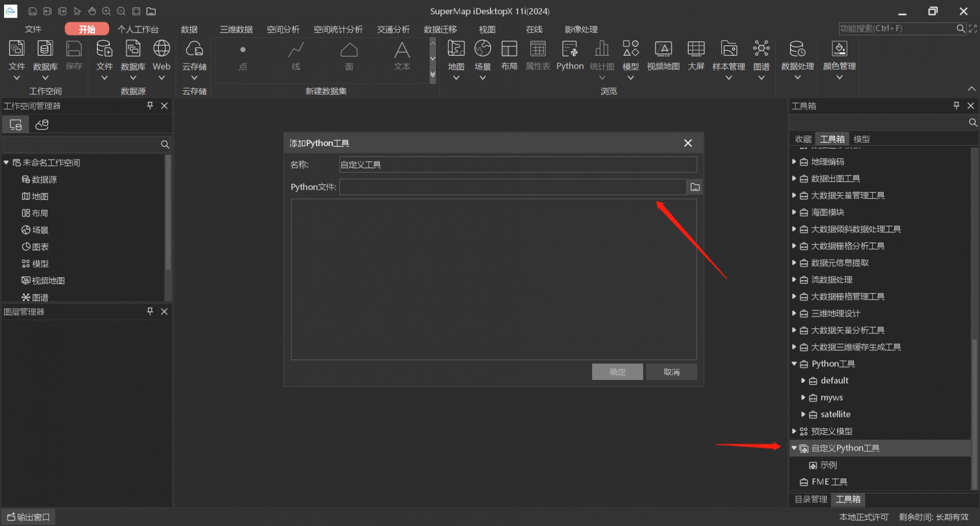The width and height of the screenshot is (980, 526).
Task: Switch to 目录管理 bottom tab
Action: pyautogui.click(x=810, y=499)
